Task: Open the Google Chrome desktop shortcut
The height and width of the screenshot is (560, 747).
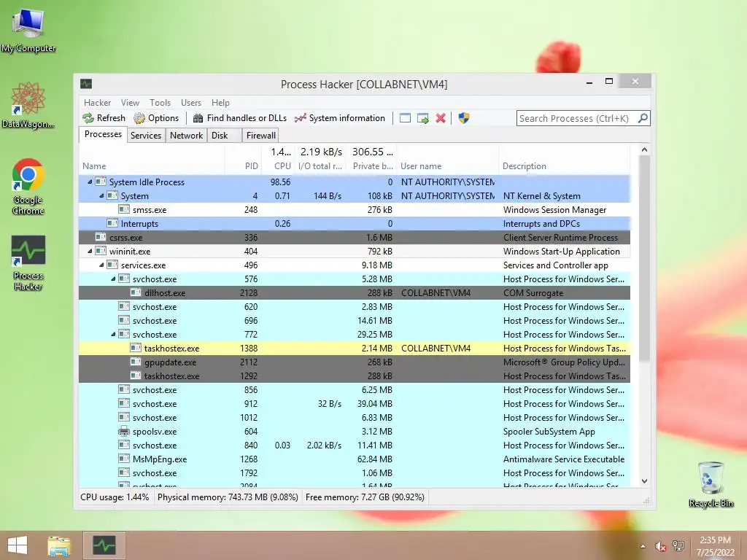Action: pyautogui.click(x=28, y=187)
